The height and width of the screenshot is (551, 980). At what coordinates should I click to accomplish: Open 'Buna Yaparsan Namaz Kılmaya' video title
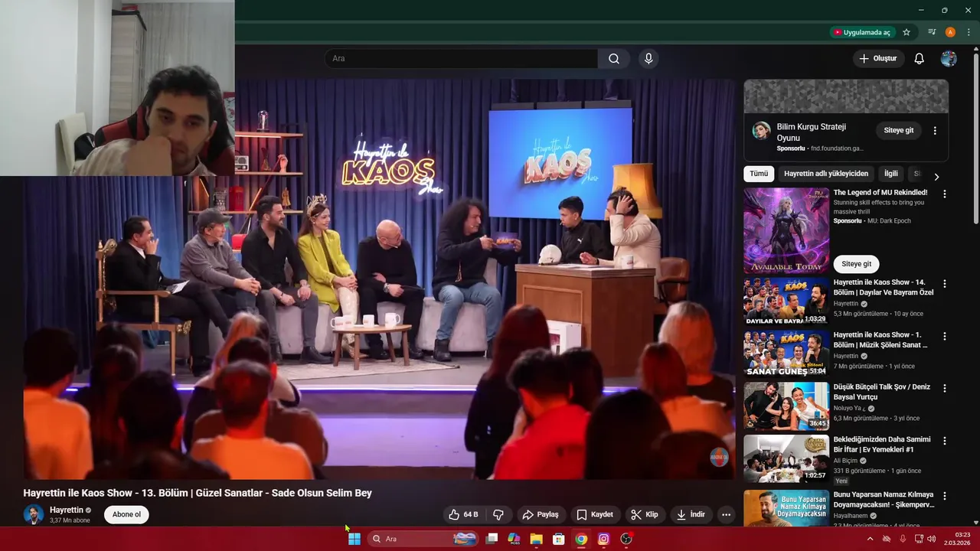click(x=884, y=500)
